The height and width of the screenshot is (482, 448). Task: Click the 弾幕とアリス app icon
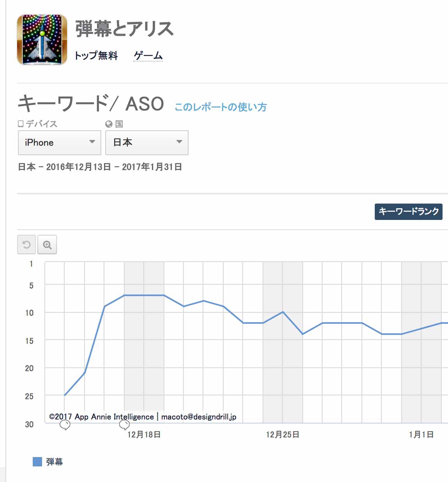click(x=42, y=39)
